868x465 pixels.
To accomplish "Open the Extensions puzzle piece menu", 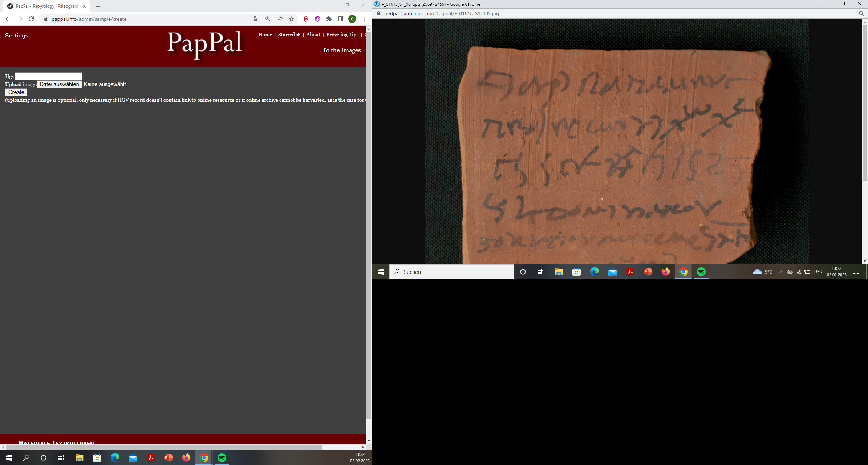I will (329, 19).
